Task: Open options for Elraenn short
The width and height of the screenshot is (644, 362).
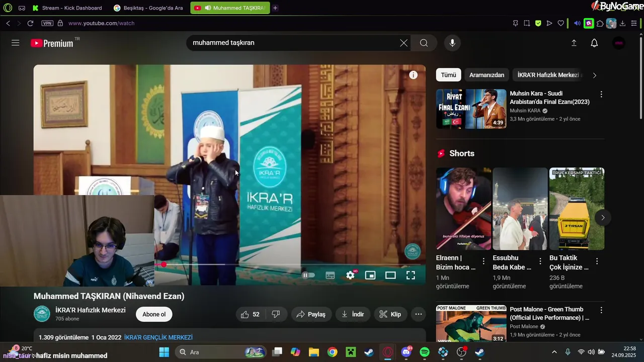Action: pyautogui.click(x=484, y=261)
